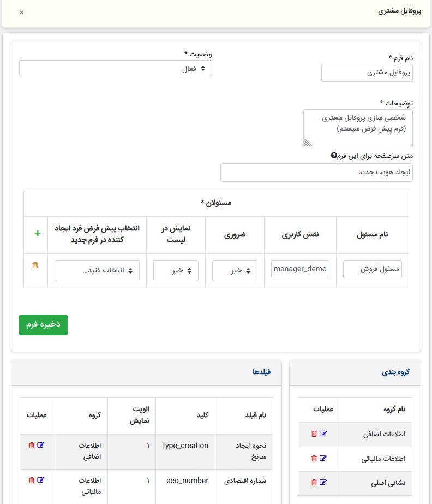The width and height of the screenshot is (432, 504).
Task: Click the manager_demo role input field
Action: point(301,269)
